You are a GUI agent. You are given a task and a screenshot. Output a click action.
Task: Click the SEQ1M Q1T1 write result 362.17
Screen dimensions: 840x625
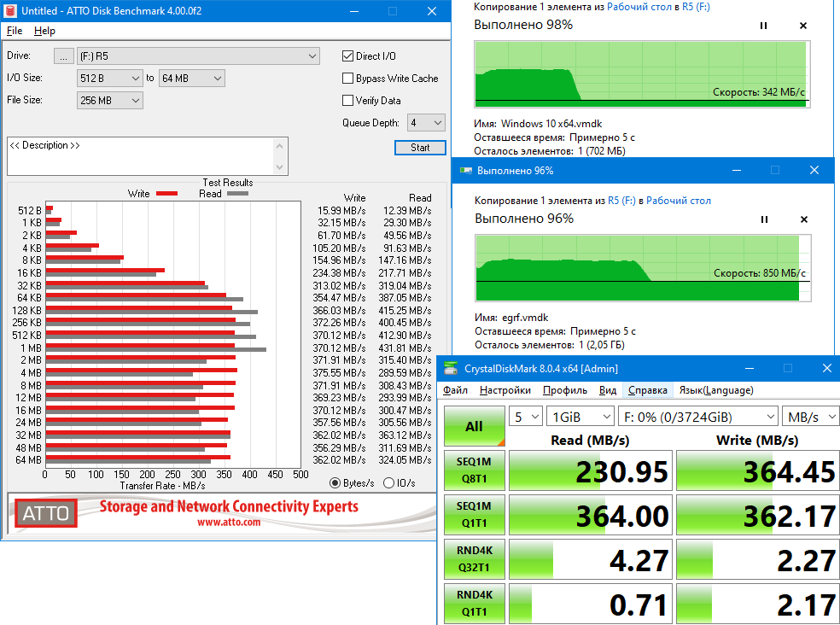tap(757, 515)
